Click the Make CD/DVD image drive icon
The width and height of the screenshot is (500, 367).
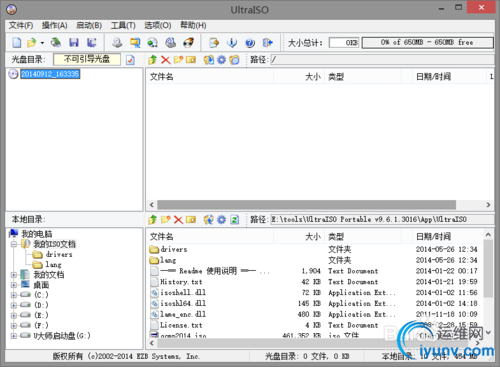pos(117,42)
